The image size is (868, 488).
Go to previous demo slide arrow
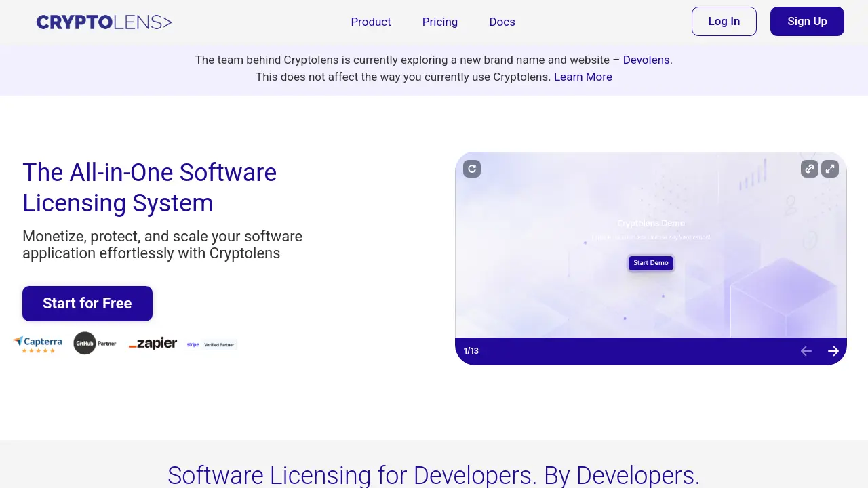coord(806,351)
